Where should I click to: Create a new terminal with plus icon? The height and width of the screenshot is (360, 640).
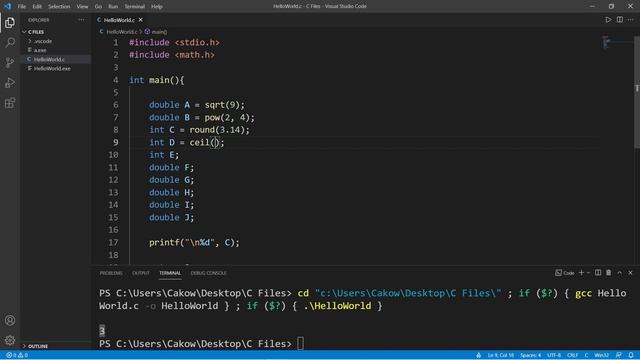(x=581, y=273)
